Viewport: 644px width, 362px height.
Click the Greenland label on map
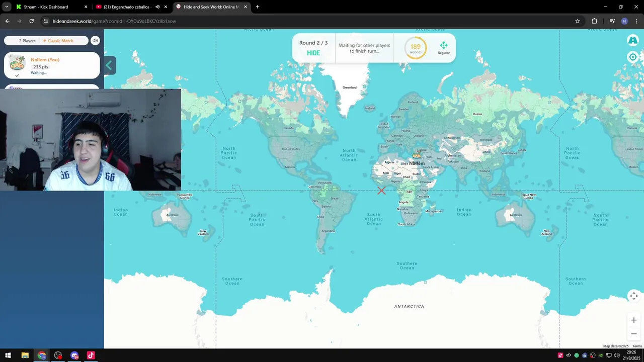pyautogui.click(x=350, y=87)
